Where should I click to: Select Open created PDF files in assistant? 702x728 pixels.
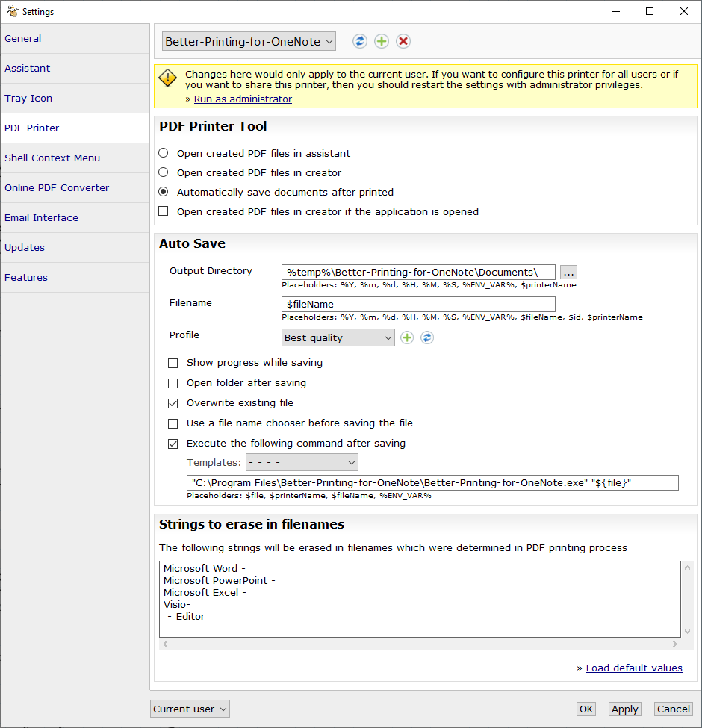click(x=161, y=152)
